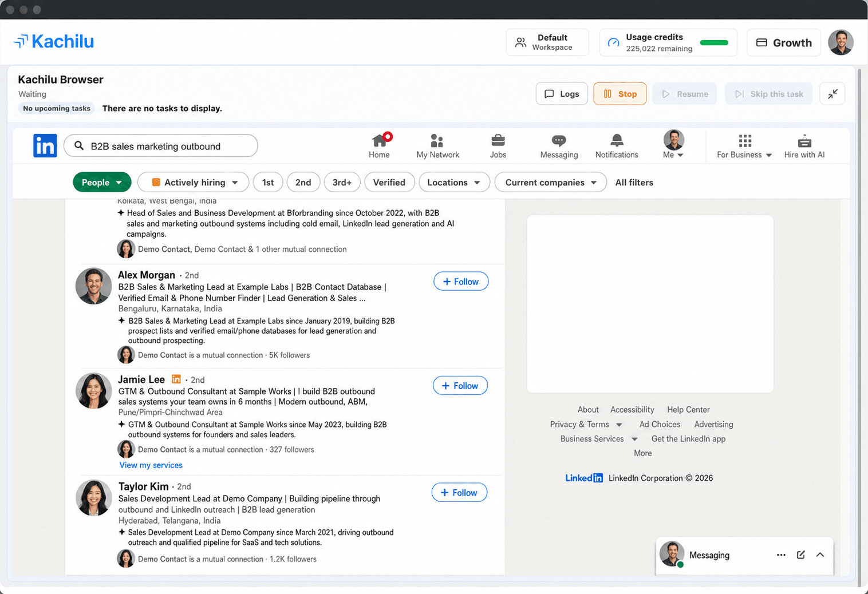Click the Messaging panel avatar
This screenshot has width=868, height=594.
click(x=672, y=554)
